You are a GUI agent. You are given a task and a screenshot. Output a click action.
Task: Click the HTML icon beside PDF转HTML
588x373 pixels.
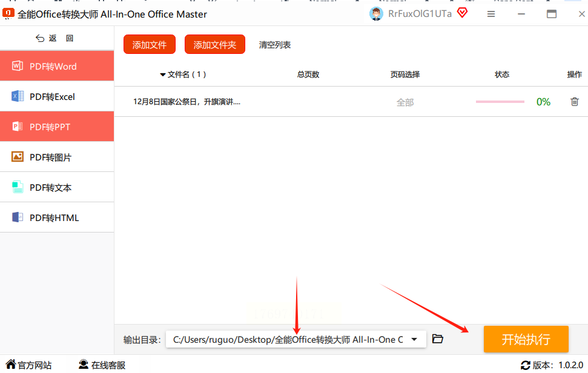click(17, 217)
